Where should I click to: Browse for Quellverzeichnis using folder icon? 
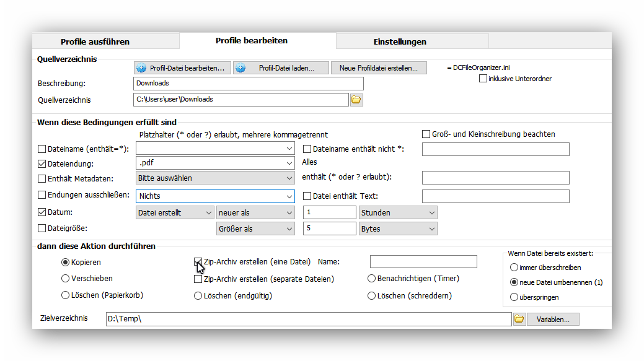(x=356, y=100)
